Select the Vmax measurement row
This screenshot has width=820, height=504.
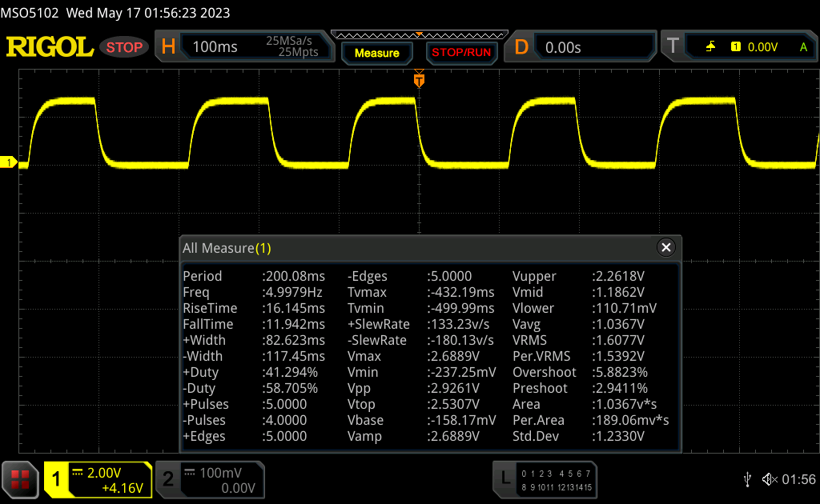click(x=414, y=356)
